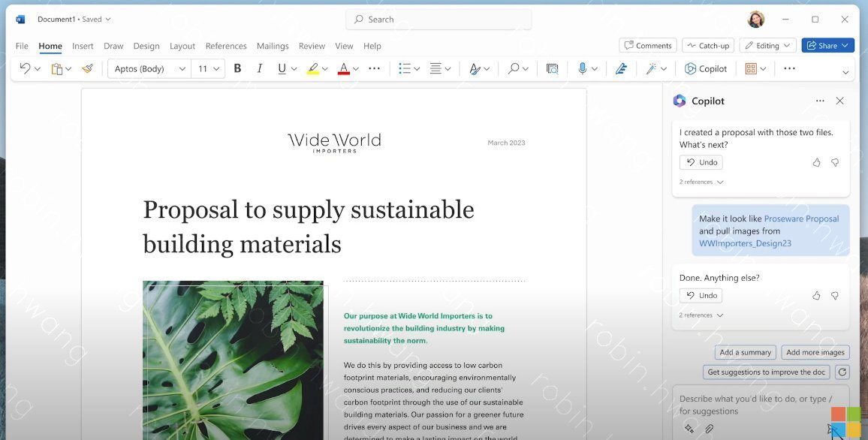Screen dimensions: 868x440
Task: Open underline style dropdown arrow
Action: click(x=294, y=69)
